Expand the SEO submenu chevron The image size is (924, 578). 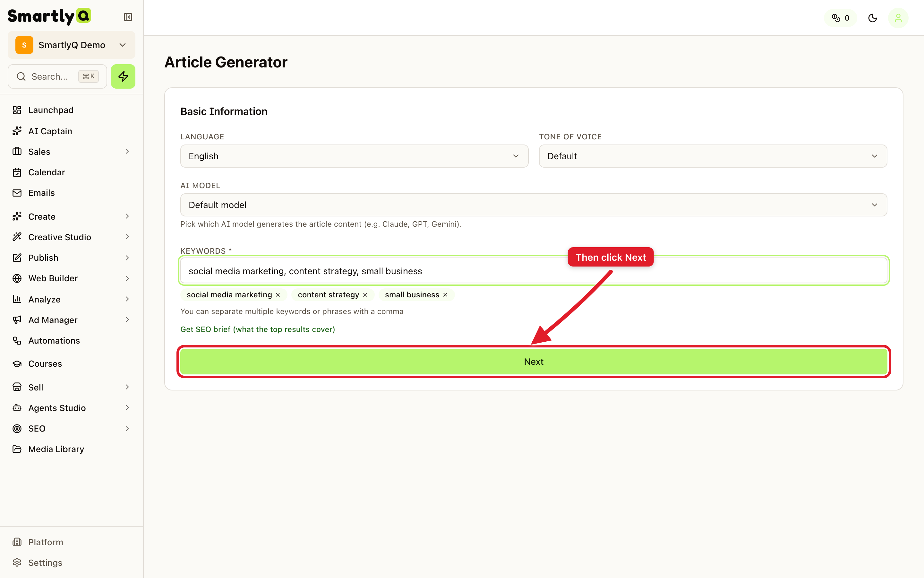click(127, 429)
